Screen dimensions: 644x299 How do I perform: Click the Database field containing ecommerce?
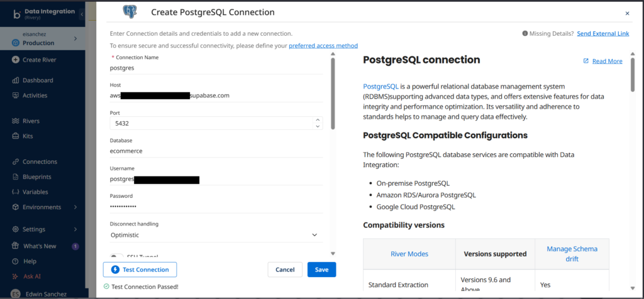tap(216, 151)
